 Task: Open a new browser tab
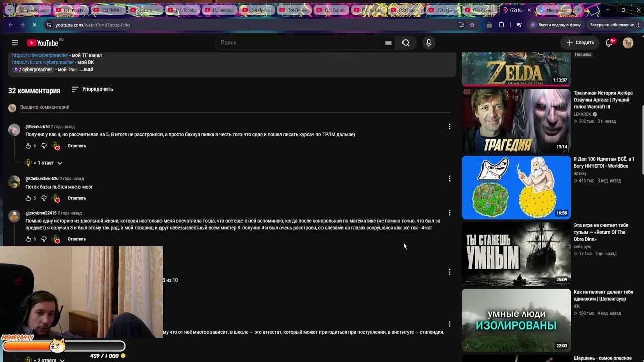pos(578,10)
